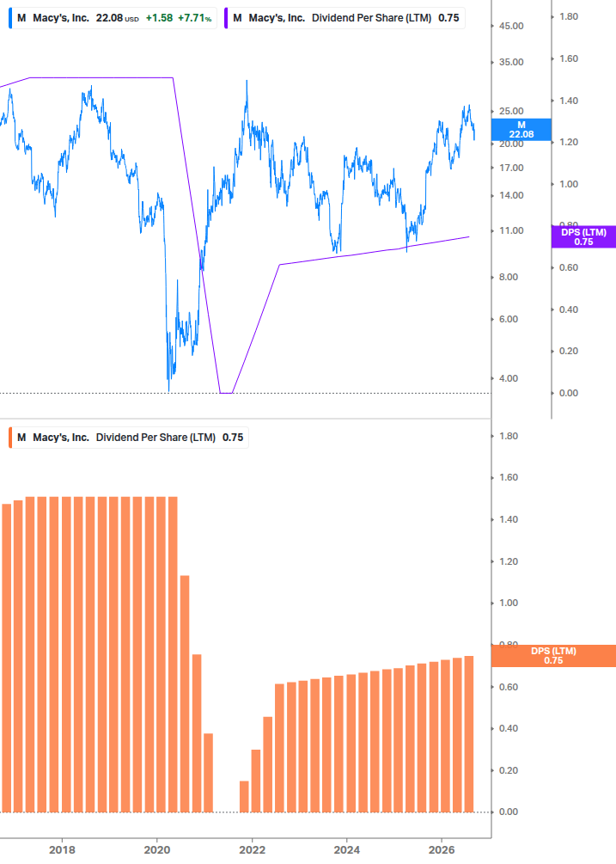Click the orange DPS (LTM) 0.75 axis tag
616x864 pixels.
point(553,656)
